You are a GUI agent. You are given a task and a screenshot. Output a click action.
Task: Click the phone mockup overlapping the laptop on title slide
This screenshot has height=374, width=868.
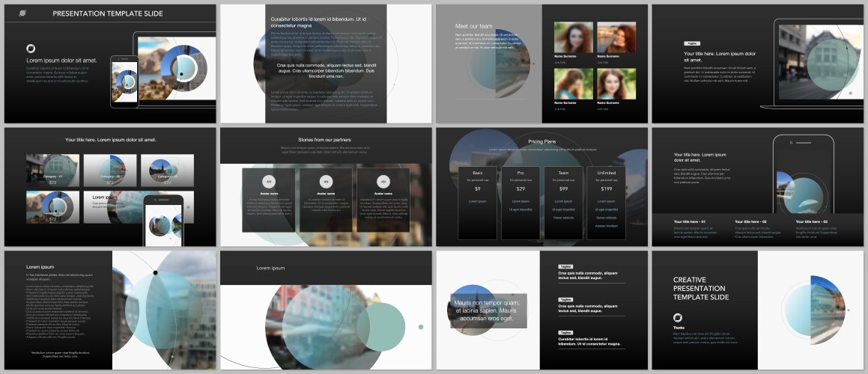[x=124, y=82]
